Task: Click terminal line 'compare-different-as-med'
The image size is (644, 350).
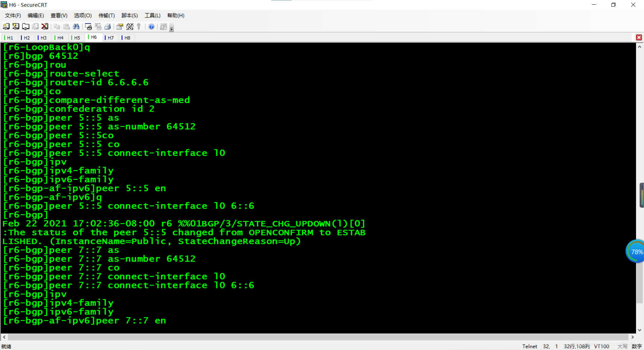Action: click(x=96, y=100)
